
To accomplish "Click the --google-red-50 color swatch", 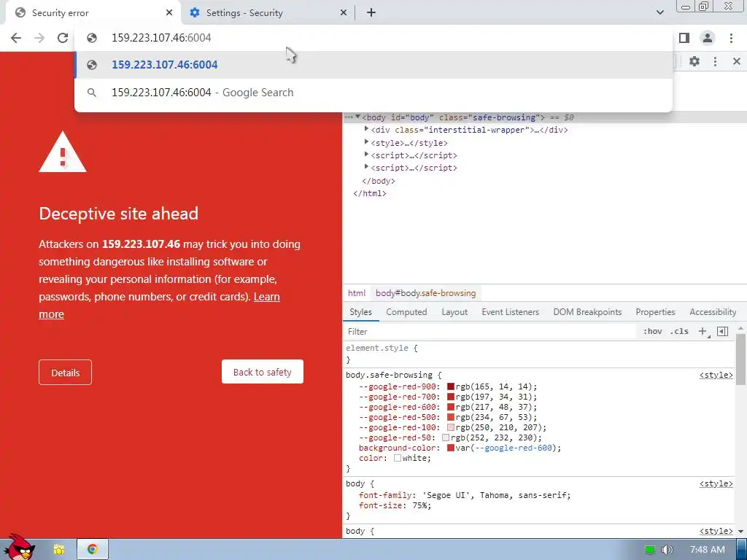I will (446, 437).
